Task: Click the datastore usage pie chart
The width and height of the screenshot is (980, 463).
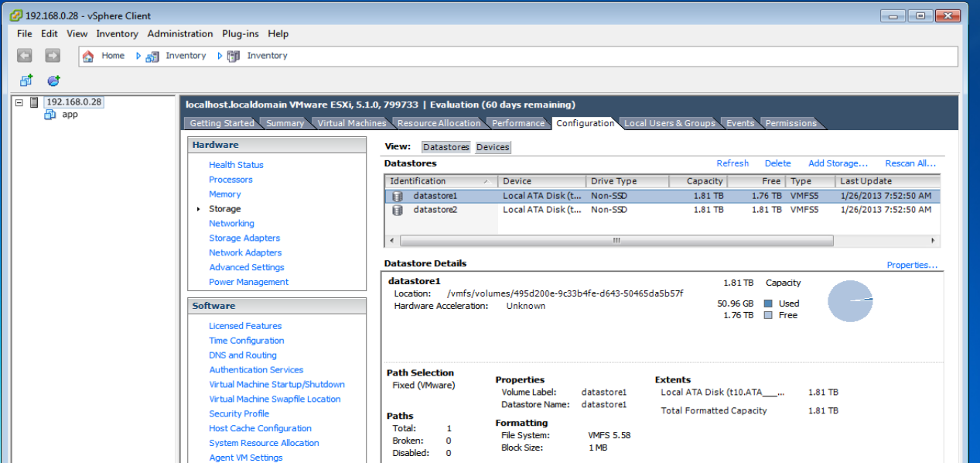Action: coord(850,300)
